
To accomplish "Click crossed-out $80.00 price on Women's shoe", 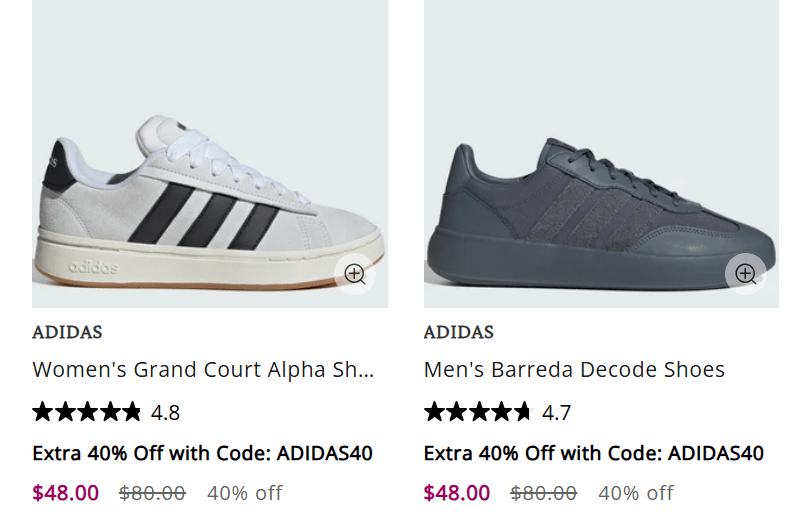I will click(152, 493).
